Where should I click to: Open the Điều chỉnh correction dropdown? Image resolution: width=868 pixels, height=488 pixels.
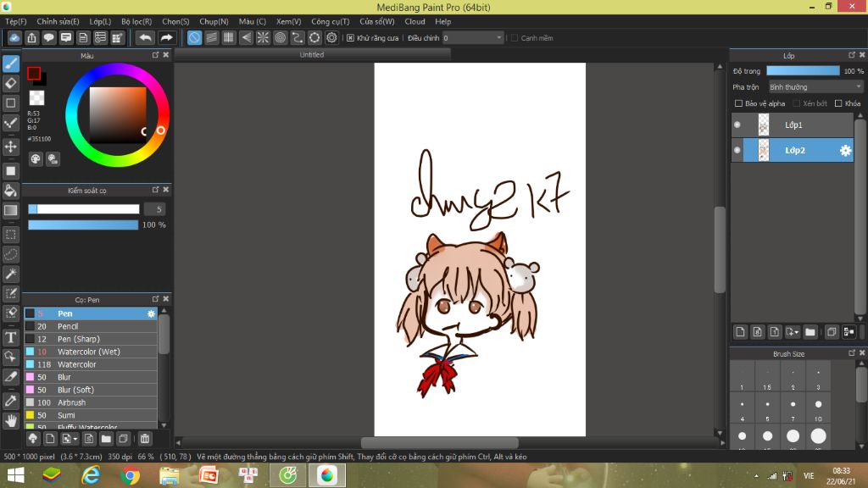(473, 38)
